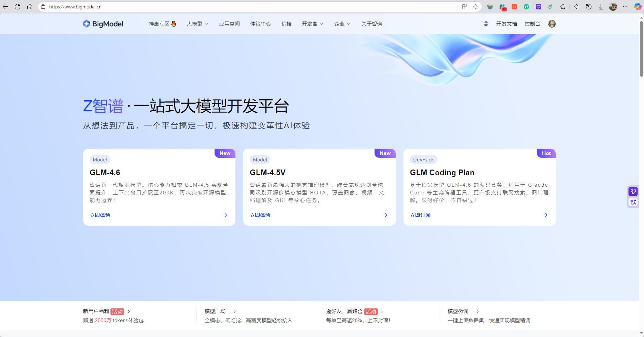Click 立即体验 on the GLM-4.6 card
The height and width of the screenshot is (337, 644).
tap(100, 215)
